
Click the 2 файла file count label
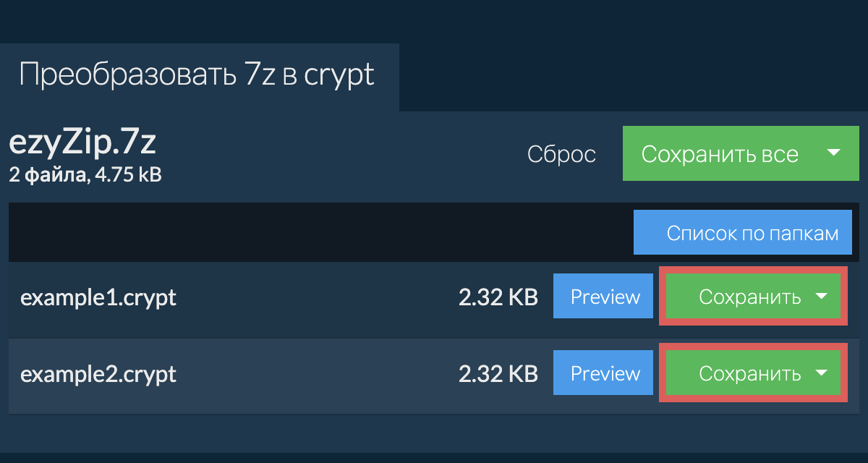(x=46, y=174)
